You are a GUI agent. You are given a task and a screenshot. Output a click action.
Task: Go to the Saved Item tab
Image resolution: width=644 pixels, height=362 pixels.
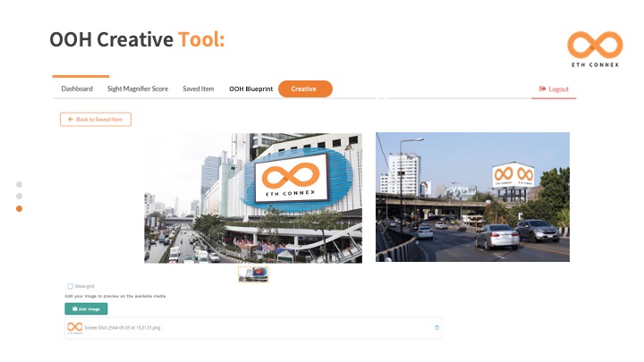tap(199, 89)
